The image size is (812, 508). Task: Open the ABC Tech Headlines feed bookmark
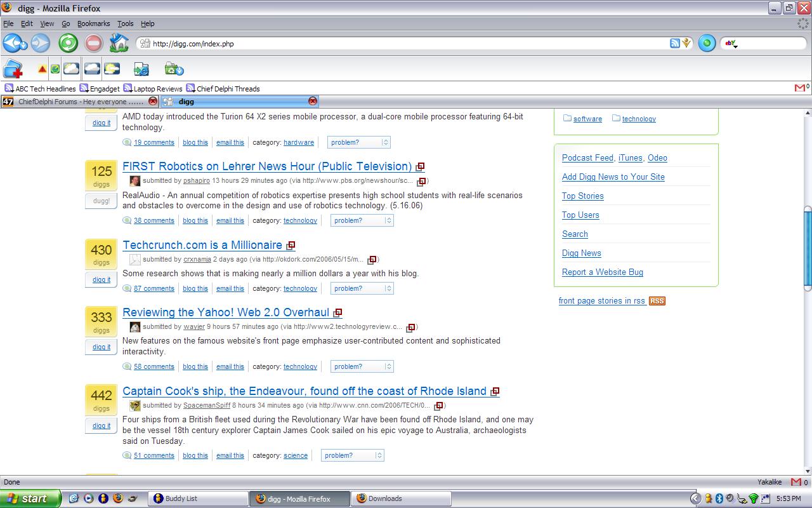point(41,88)
